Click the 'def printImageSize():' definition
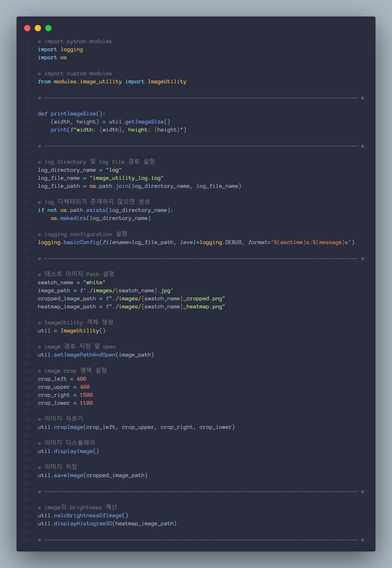The width and height of the screenshot is (392, 568). 71,114
